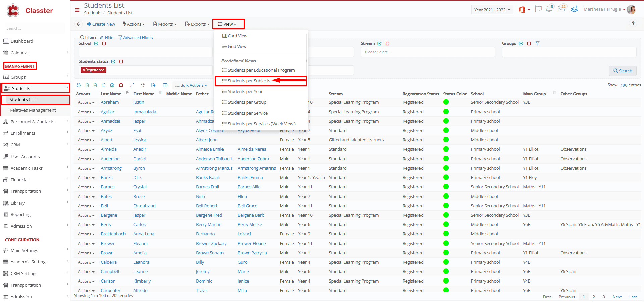
Task: Open notifications bell icon
Action: (549, 9)
